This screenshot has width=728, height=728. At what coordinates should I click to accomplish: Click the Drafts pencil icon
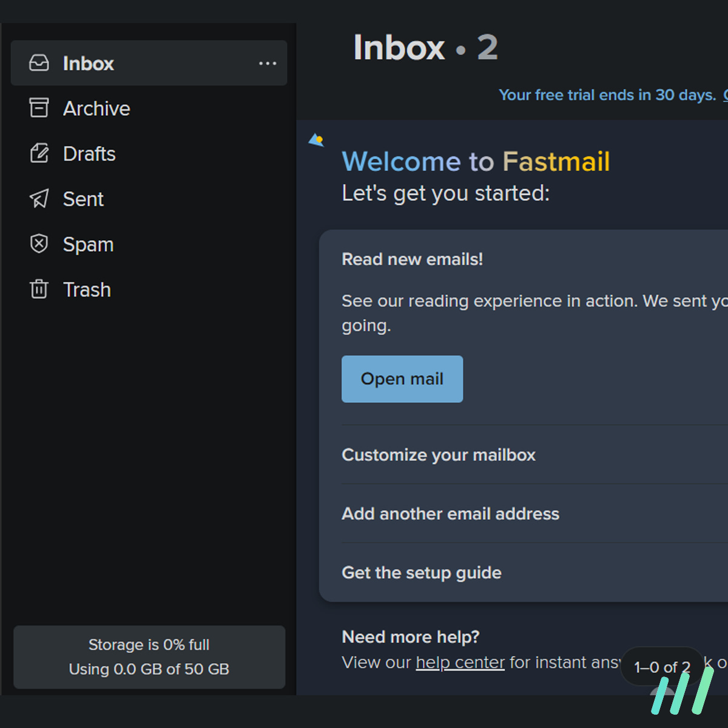point(39,153)
